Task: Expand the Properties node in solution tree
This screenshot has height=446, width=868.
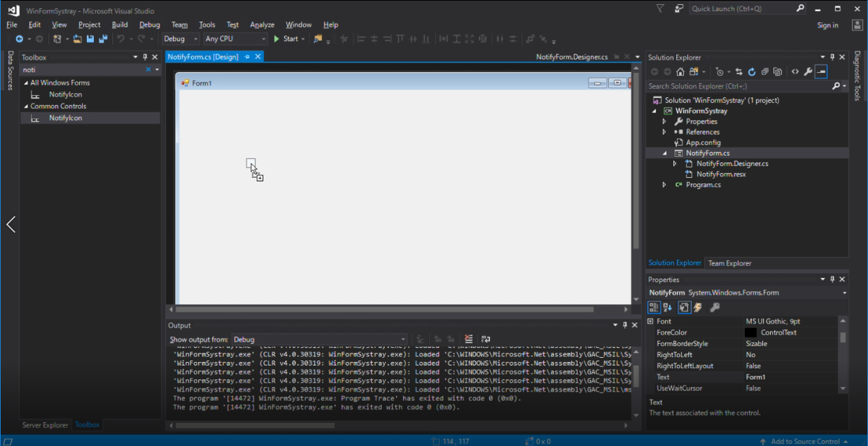Action: 664,122
